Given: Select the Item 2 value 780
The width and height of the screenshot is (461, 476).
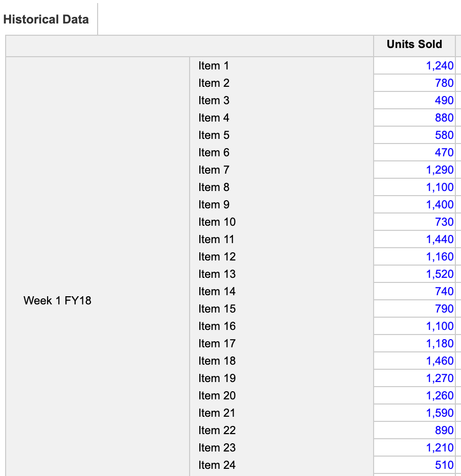Looking at the screenshot, I should click(414, 83).
